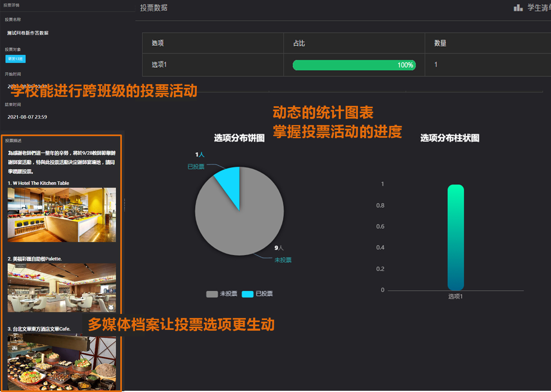Select the 选项1 table row cell
The width and height of the screenshot is (551, 392).
click(159, 65)
